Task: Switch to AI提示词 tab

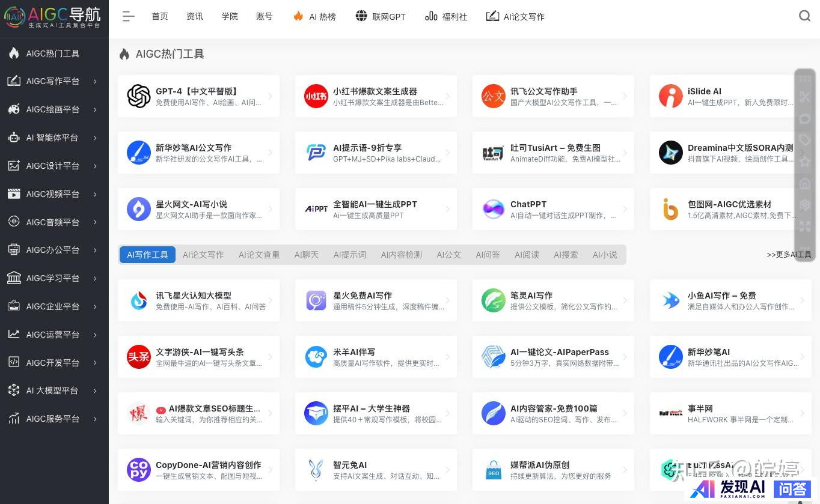Action: click(x=350, y=255)
